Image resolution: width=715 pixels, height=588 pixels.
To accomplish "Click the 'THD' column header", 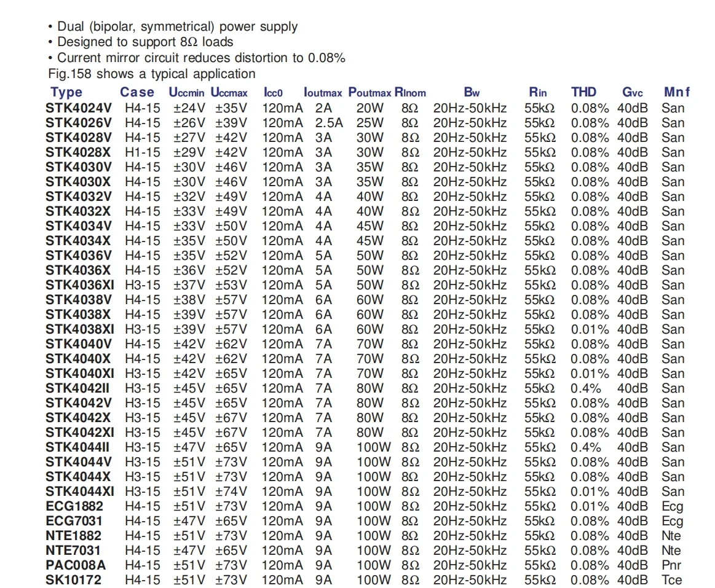I will point(583,92).
